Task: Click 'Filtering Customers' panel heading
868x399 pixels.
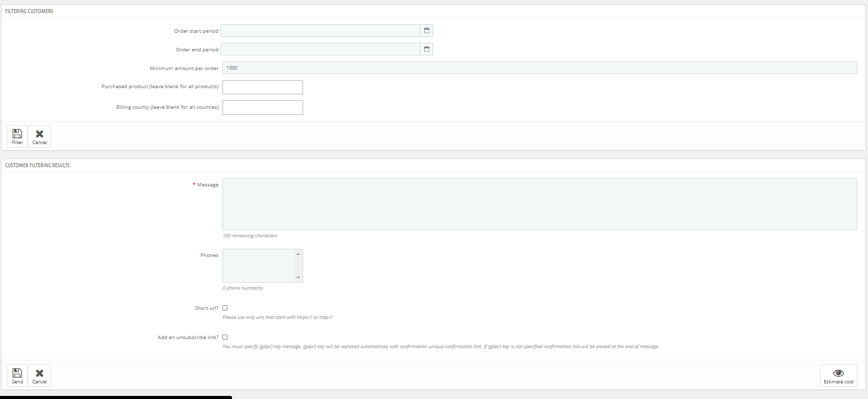Action: (x=29, y=11)
